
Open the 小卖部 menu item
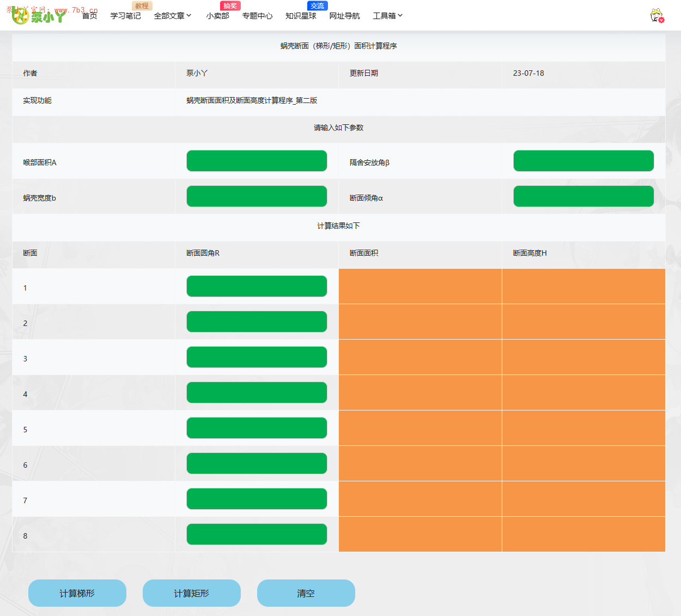(218, 16)
